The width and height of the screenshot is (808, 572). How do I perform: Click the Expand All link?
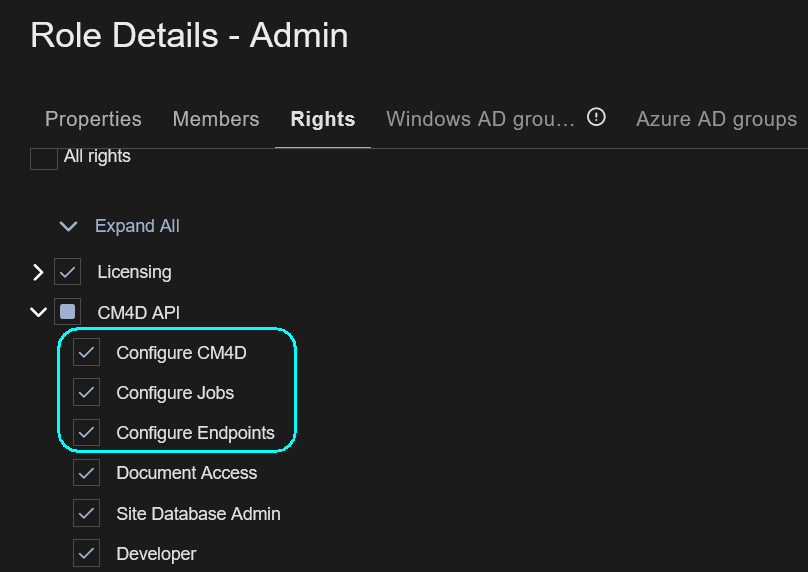click(x=137, y=226)
